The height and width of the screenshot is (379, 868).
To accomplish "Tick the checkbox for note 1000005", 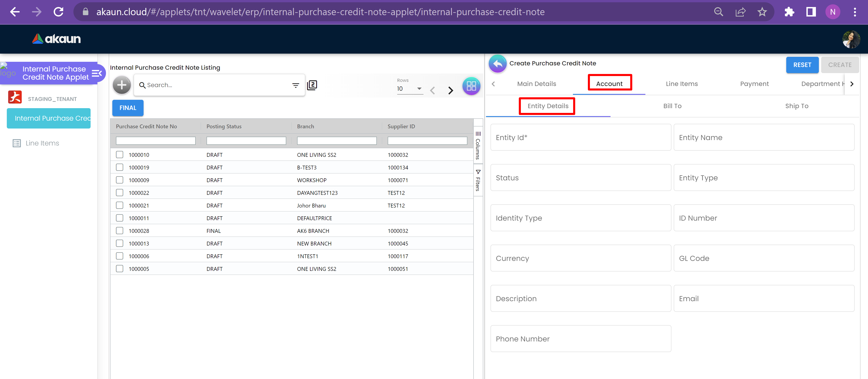I will coord(120,269).
